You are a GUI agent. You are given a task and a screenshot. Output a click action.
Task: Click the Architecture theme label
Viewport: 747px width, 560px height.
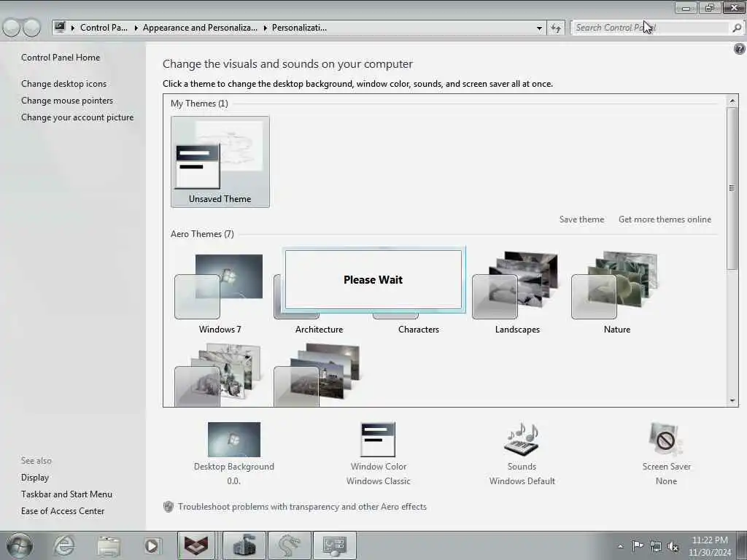tap(319, 330)
